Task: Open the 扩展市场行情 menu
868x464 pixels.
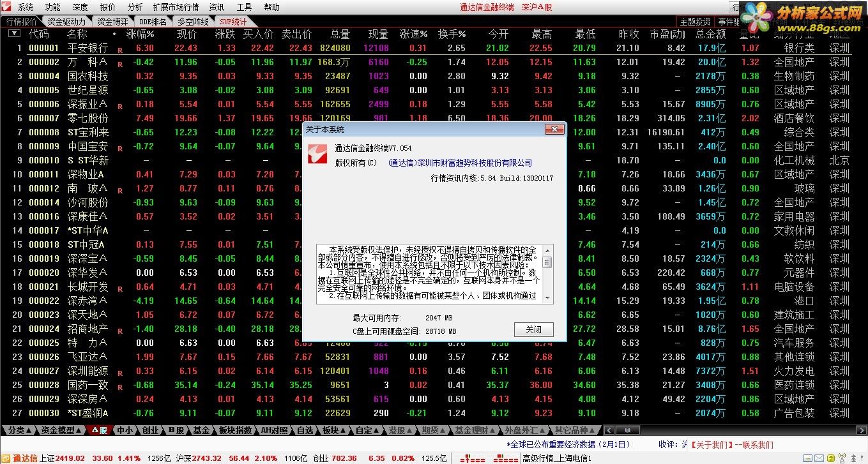Action: 176,7
